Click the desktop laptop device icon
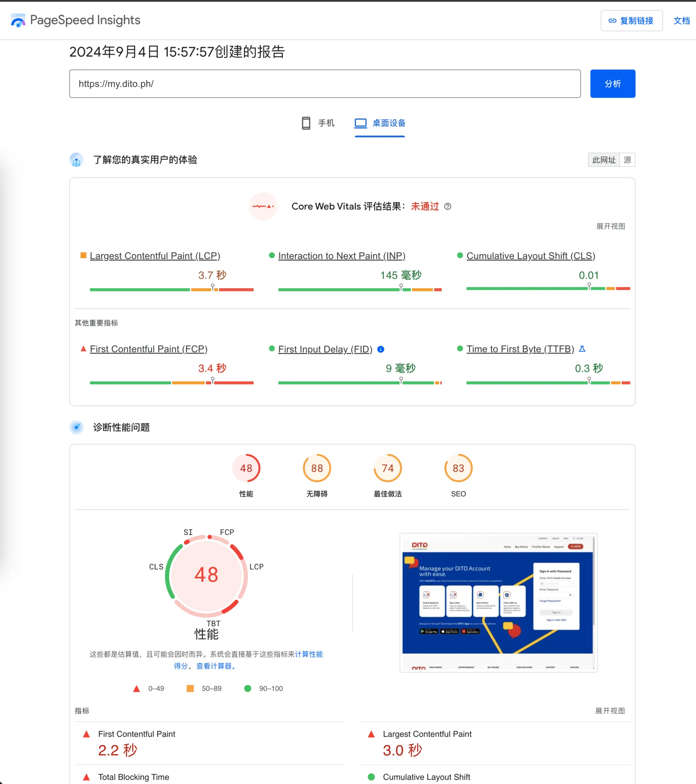This screenshot has width=696, height=784. pyautogui.click(x=361, y=123)
